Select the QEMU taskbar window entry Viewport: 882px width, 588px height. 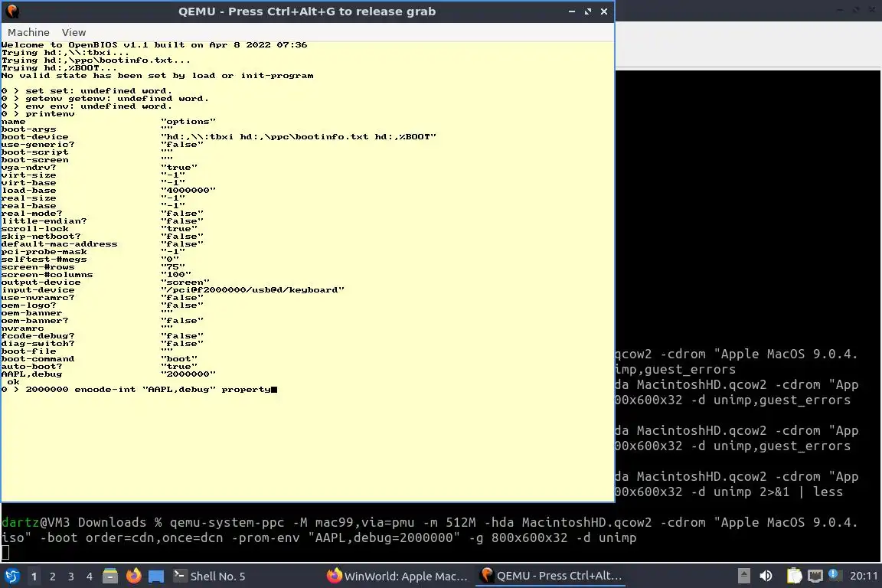(x=551, y=577)
